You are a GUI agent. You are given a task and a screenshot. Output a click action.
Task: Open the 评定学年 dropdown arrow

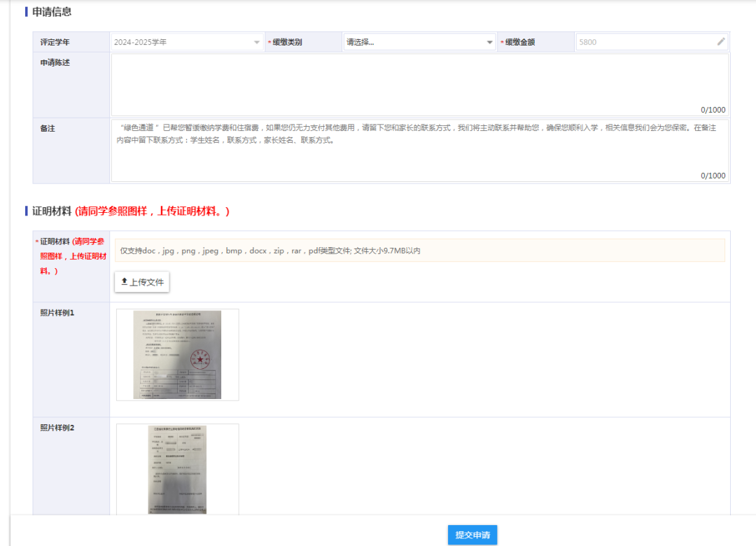click(x=256, y=43)
